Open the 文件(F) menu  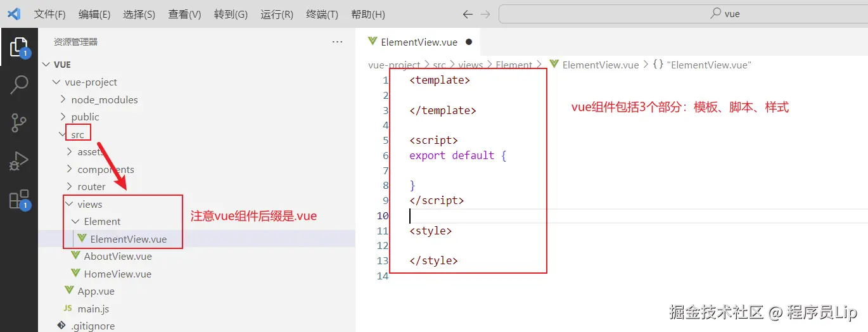tap(49, 14)
